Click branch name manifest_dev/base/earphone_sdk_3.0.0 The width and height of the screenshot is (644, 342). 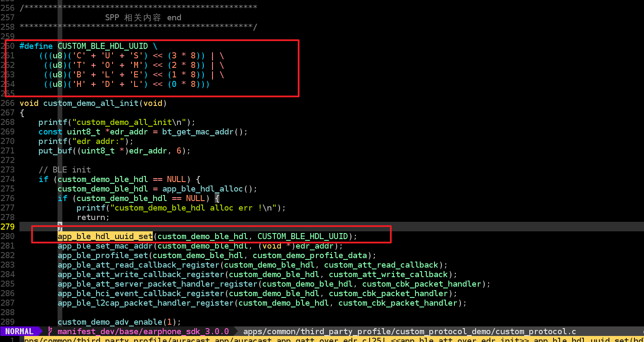point(143,332)
